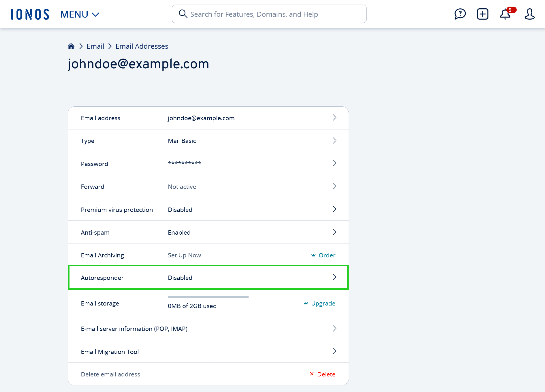Click the email storage usage bar
Screen dimensions: 545x392
point(208,297)
